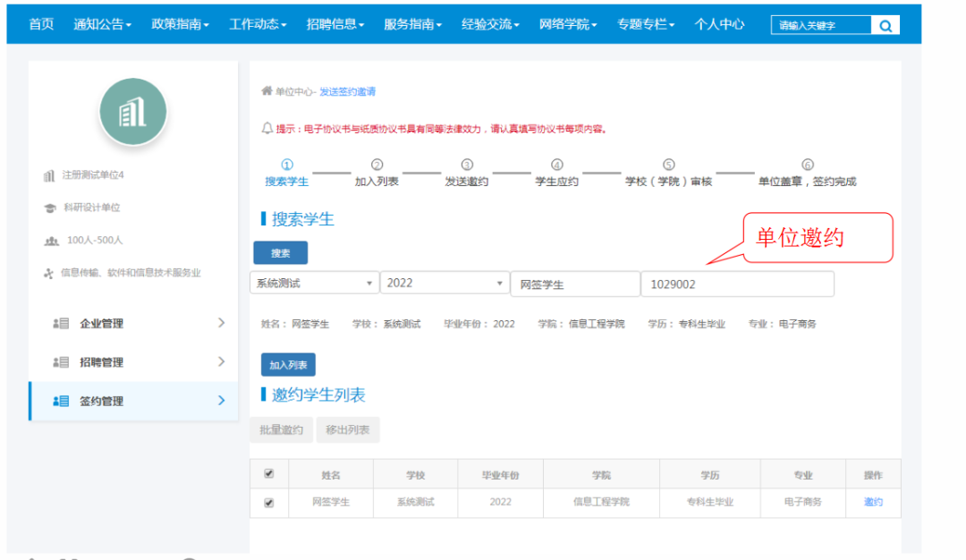Click the round company building avatar
The height and width of the screenshot is (560, 966).
coord(133,112)
